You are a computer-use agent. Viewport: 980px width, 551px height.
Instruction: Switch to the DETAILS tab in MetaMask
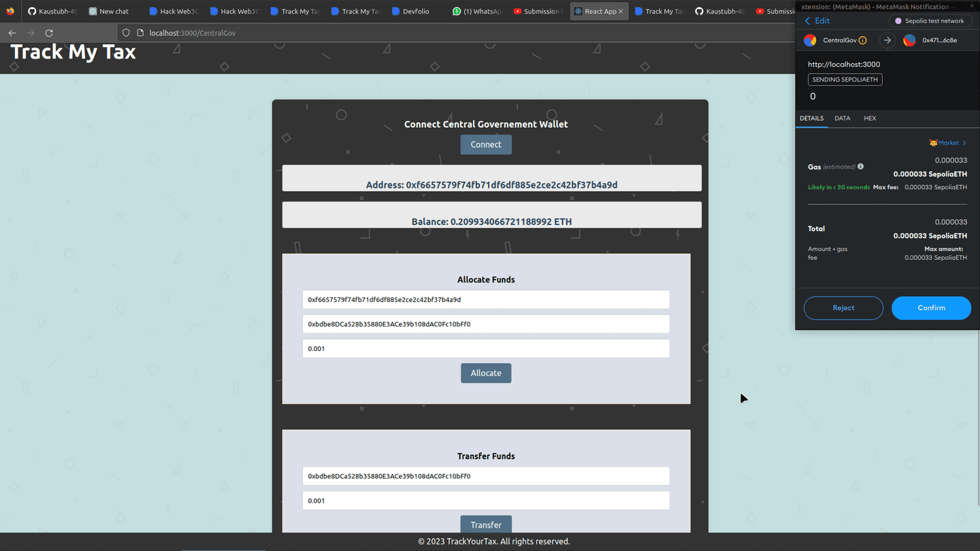(811, 118)
